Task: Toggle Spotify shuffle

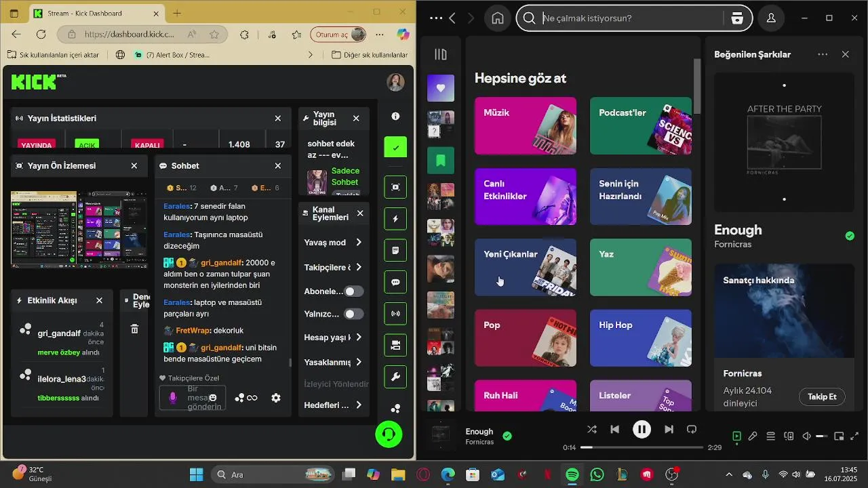Action: 592,429
